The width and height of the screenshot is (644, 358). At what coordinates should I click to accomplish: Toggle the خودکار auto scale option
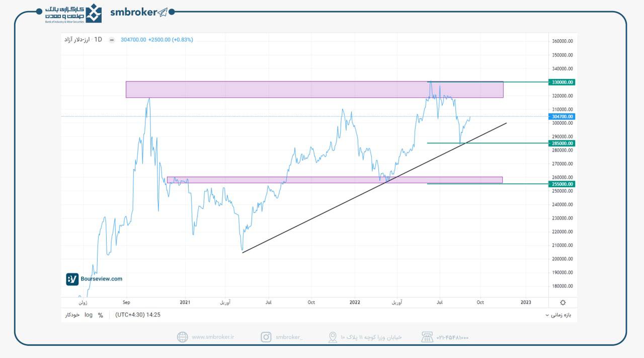72,315
